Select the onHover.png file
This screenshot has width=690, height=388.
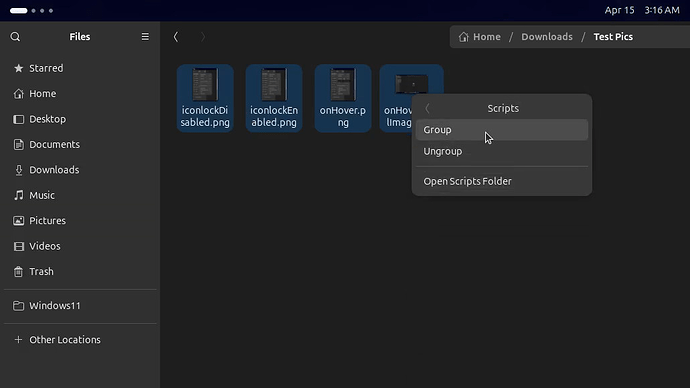(x=343, y=98)
